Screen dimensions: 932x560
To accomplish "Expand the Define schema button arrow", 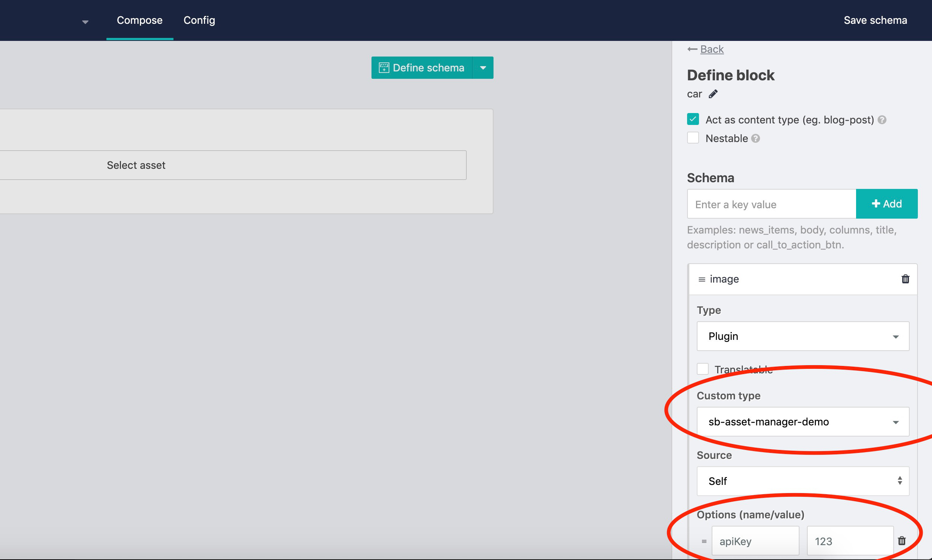I will [483, 68].
